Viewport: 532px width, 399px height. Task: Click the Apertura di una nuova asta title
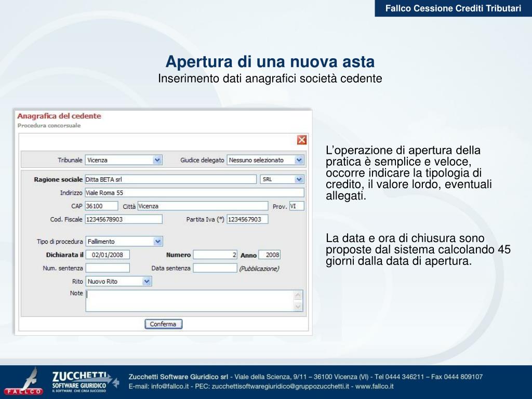pos(270,61)
